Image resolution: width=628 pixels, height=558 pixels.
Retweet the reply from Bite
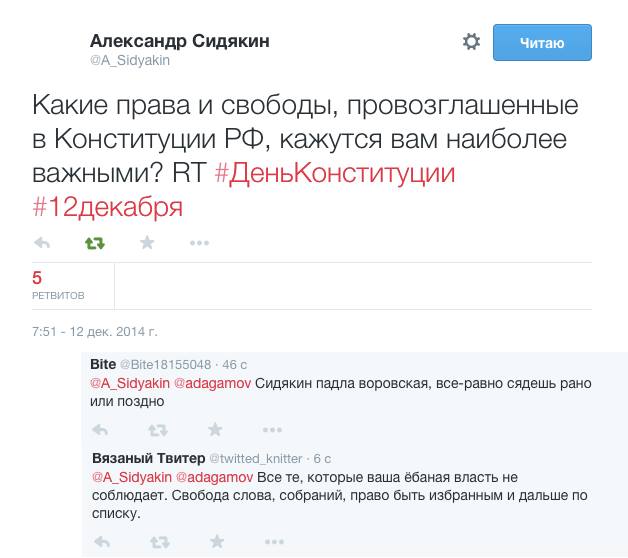[x=158, y=431]
